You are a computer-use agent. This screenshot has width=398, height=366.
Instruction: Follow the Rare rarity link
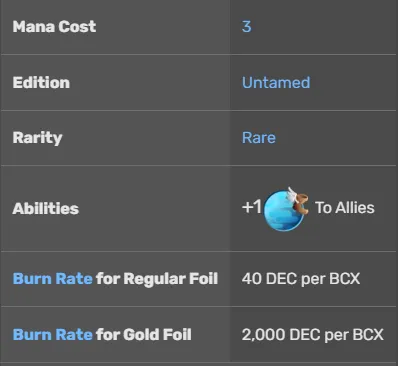259,138
